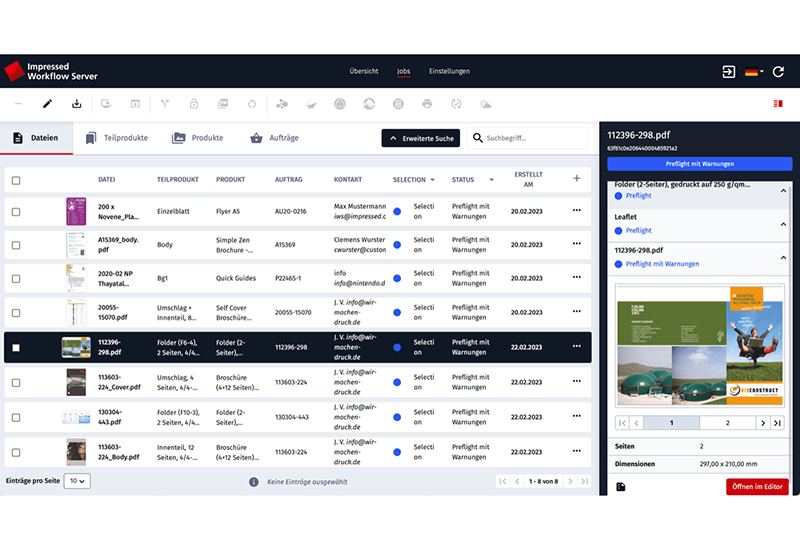Viewport: 800px width, 550px height.
Task: Click the refresh icon in top bar
Action: click(x=779, y=72)
